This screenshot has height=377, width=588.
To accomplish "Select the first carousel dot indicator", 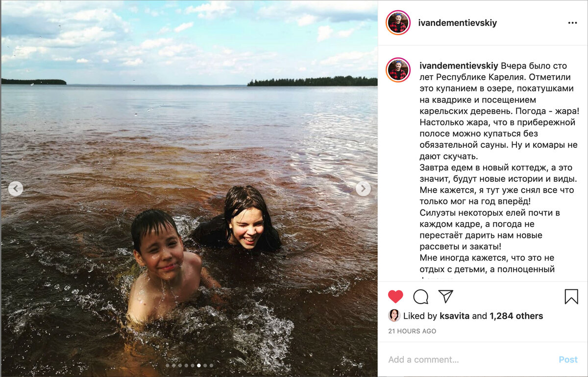I will pos(167,365).
